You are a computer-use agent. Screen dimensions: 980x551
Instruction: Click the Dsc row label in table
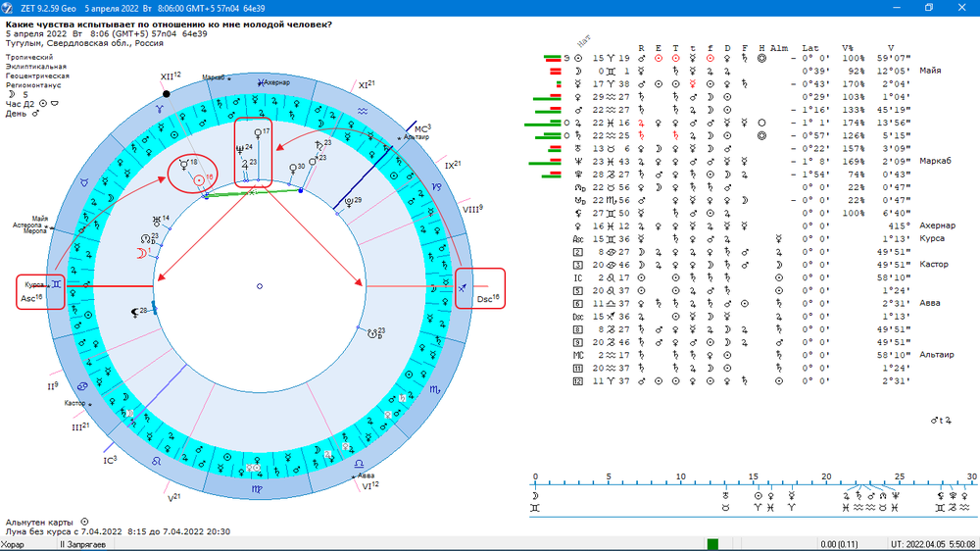coord(579,317)
